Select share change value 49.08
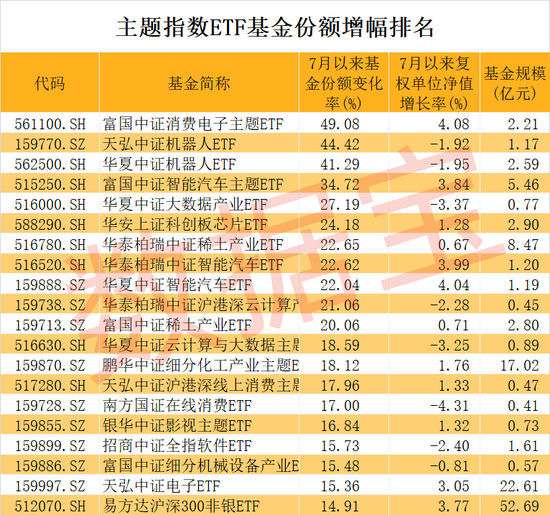This screenshot has width=550, height=515. tap(340, 124)
